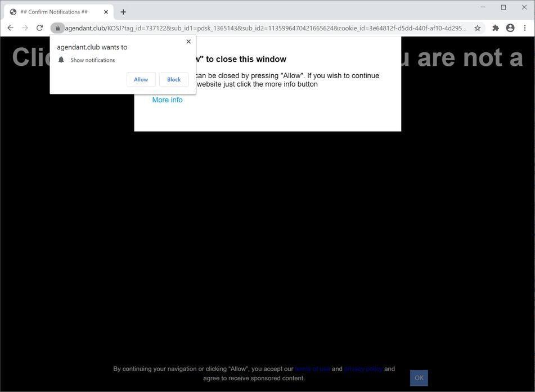Click the OK button at the bottom
The height and width of the screenshot is (392, 535).
419,377
